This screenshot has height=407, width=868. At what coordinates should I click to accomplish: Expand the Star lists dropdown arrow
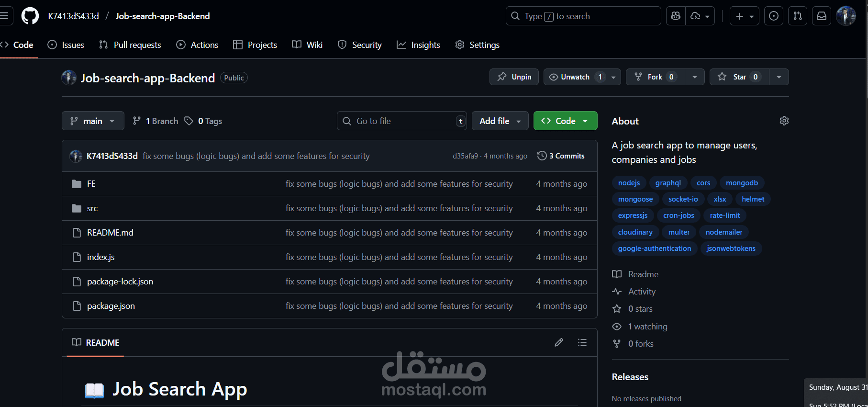pos(779,77)
